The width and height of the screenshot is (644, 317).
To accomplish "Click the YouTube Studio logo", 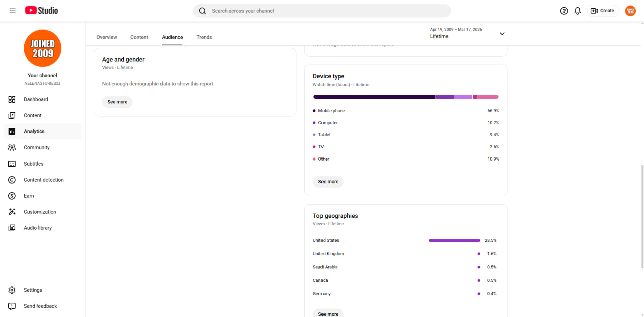I will point(41,11).
